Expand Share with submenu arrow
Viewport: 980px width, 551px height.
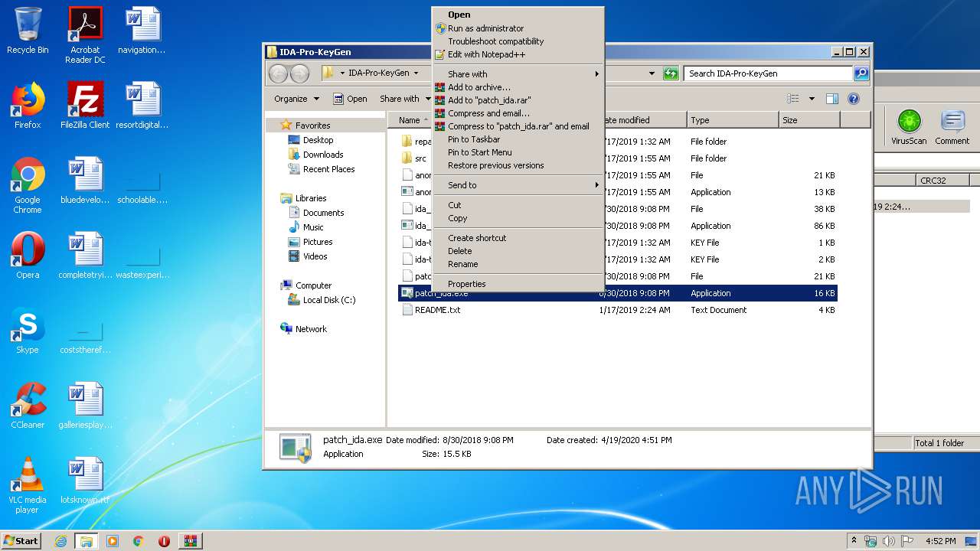596,74
